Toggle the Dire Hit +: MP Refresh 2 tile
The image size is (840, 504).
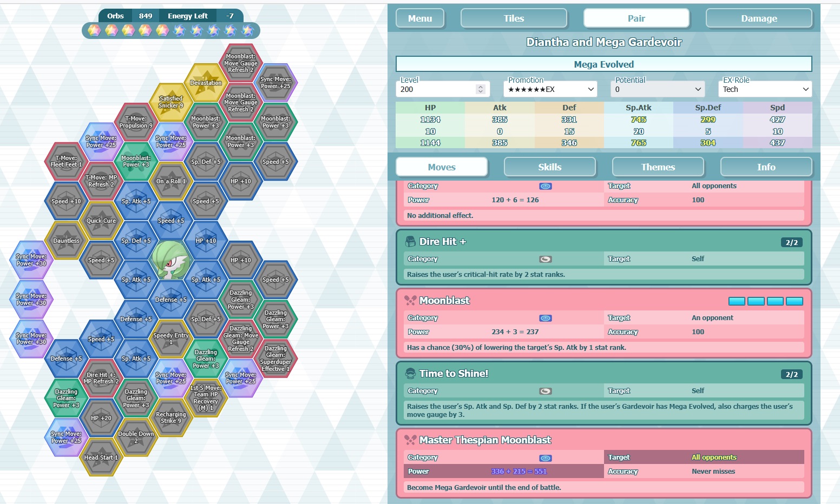pyautogui.click(x=101, y=378)
